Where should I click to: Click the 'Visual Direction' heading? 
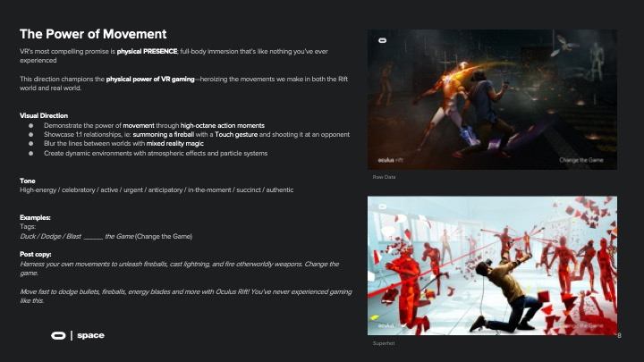tap(44, 115)
